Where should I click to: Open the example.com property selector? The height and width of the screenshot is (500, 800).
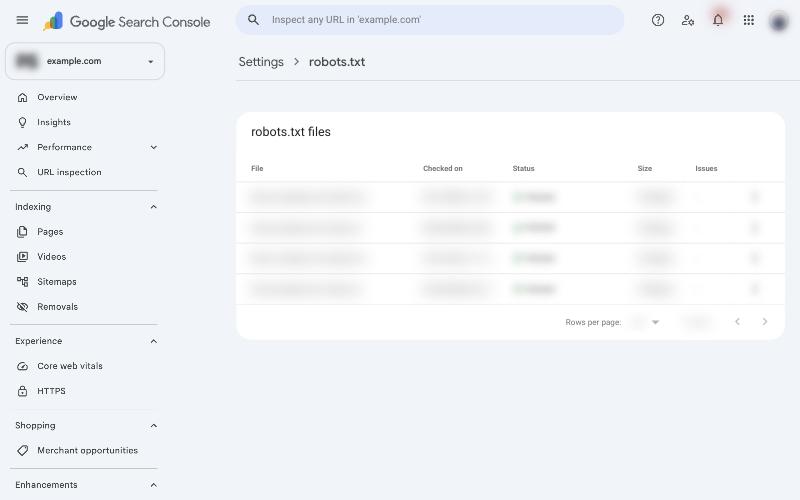85,61
